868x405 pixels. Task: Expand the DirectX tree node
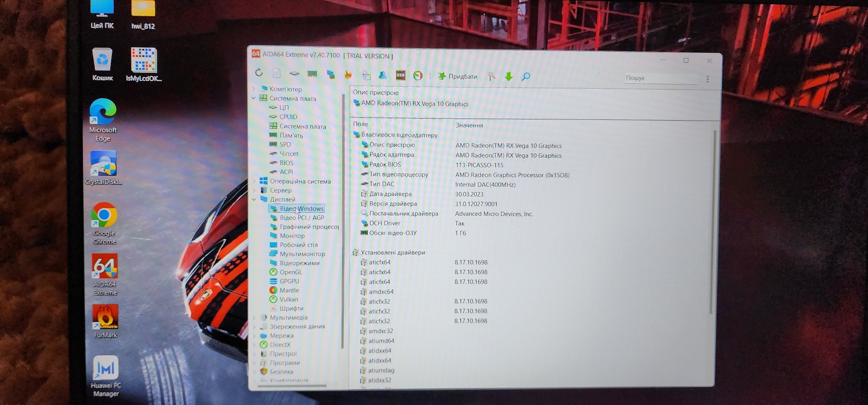[254, 344]
